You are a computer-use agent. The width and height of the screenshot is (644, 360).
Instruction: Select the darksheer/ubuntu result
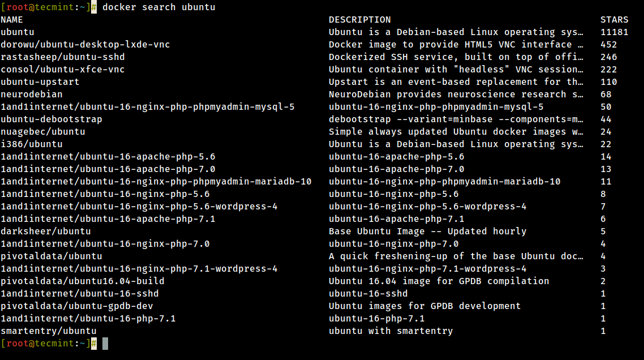45,232
